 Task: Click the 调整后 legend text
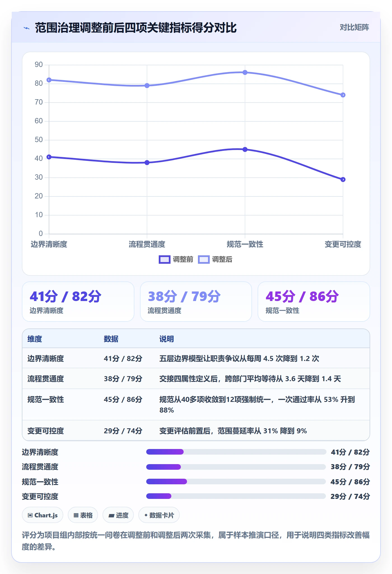click(222, 260)
